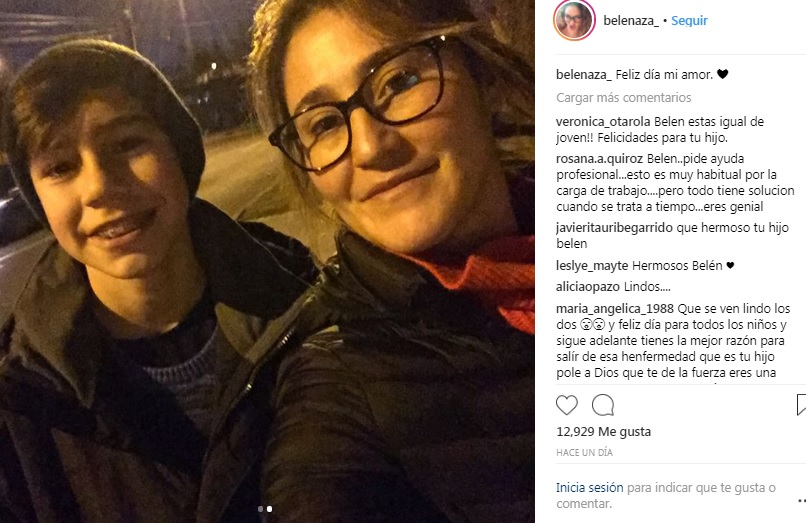Expand 'Cargar más comentarios'
The width and height of the screenshot is (806, 523).
(624, 98)
